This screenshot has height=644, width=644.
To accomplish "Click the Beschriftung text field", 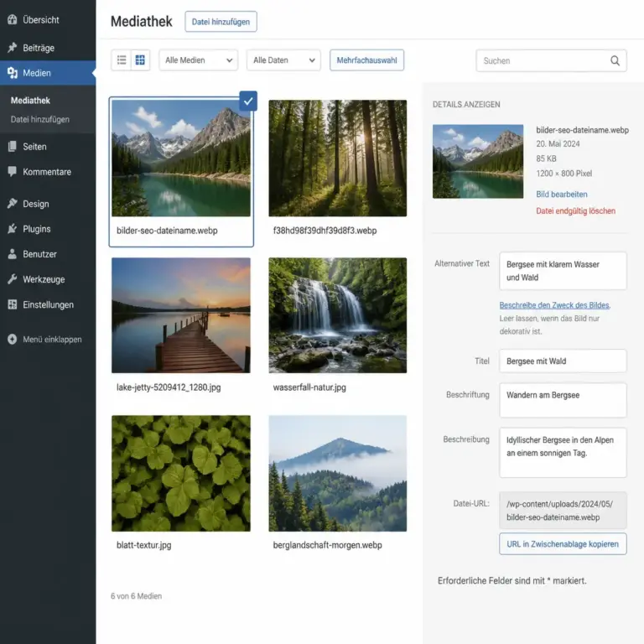I will 563,400.
